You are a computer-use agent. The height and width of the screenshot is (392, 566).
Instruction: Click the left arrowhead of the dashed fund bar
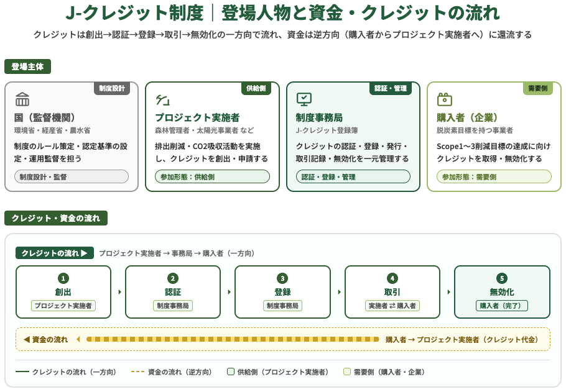(78, 339)
